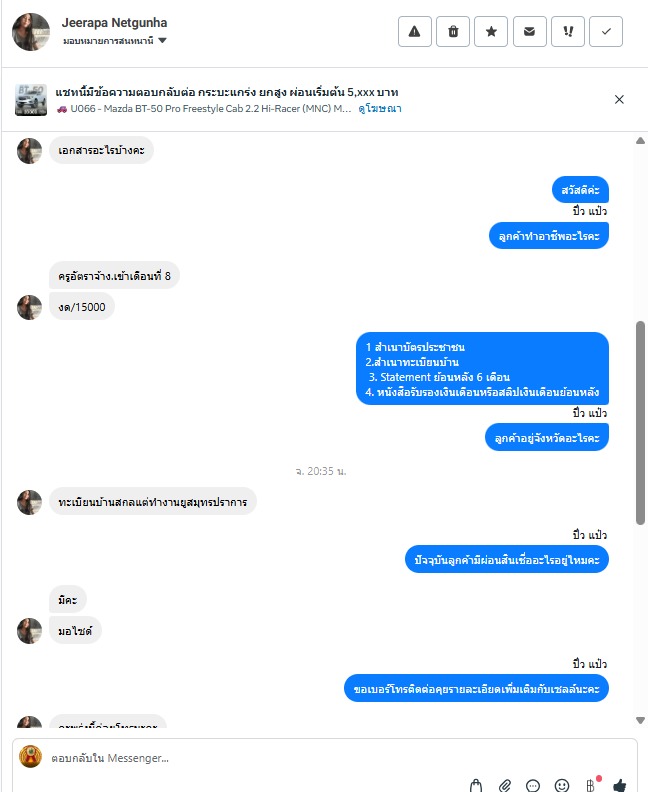Image resolution: width=648 pixels, height=792 pixels.
Task: Mark conversation as spam with warning icon
Action: (414, 31)
